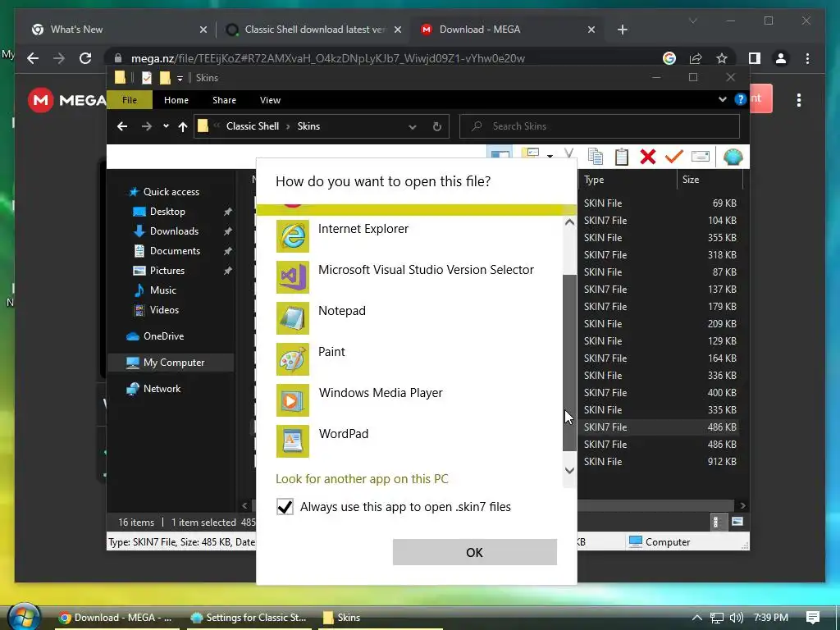Click the Search Skins input box

click(x=600, y=126)
